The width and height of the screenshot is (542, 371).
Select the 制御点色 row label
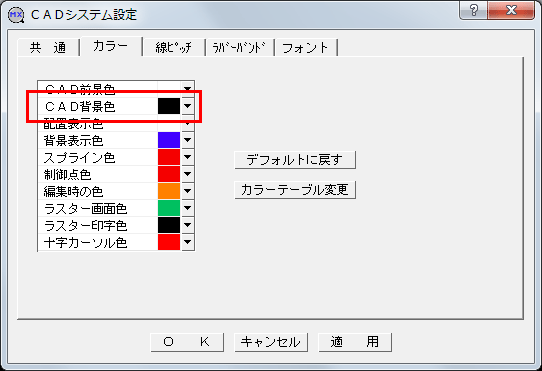point(67,175)
